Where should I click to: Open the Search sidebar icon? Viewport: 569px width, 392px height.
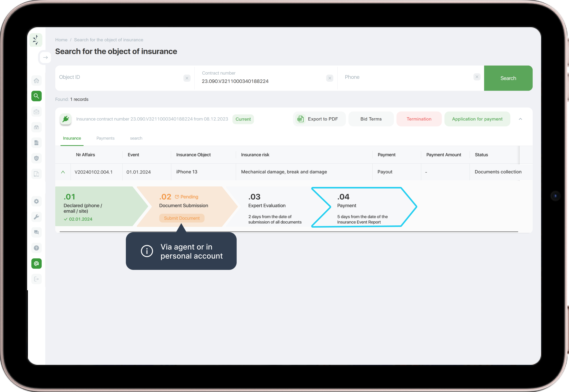click(x=36, y=96)
